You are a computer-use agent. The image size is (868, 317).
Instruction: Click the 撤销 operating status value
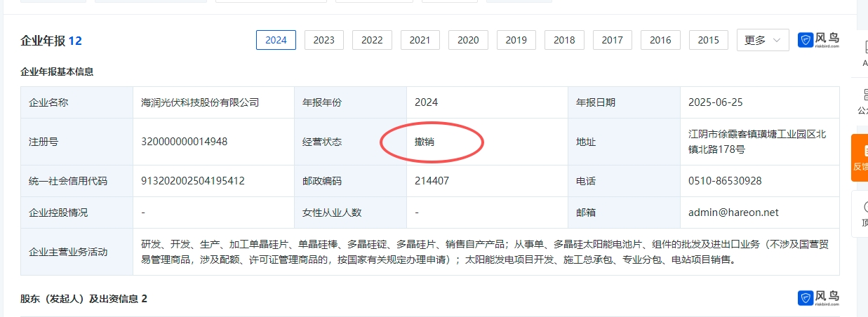coord(425,142)
